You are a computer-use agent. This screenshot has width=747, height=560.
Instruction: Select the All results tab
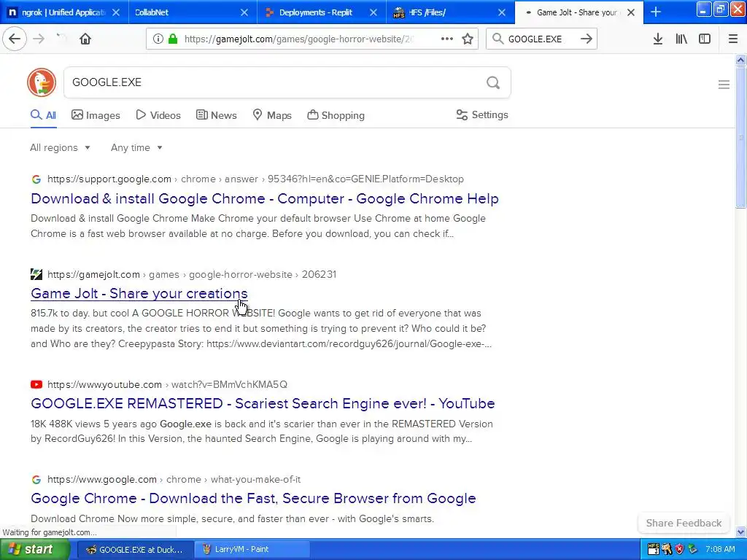(43, 115)
